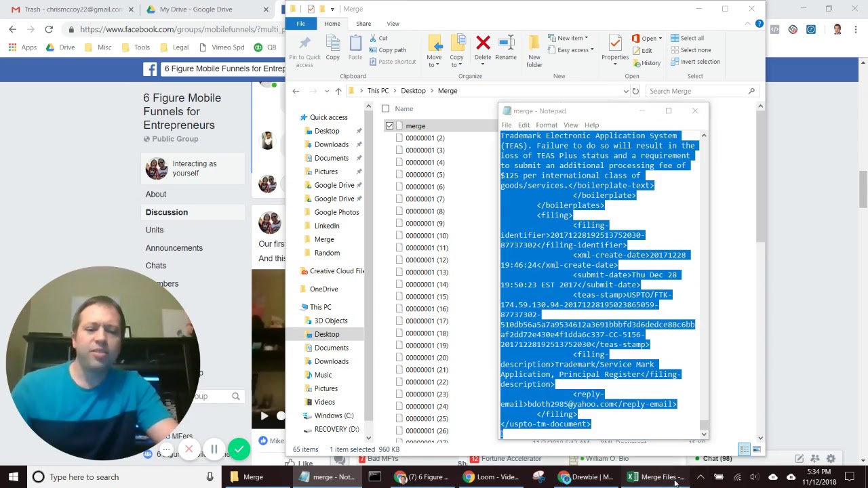This screenshot has height=488, width=868.
Task: Open Notepad Edit menu
Action: (x=524, y=125)
